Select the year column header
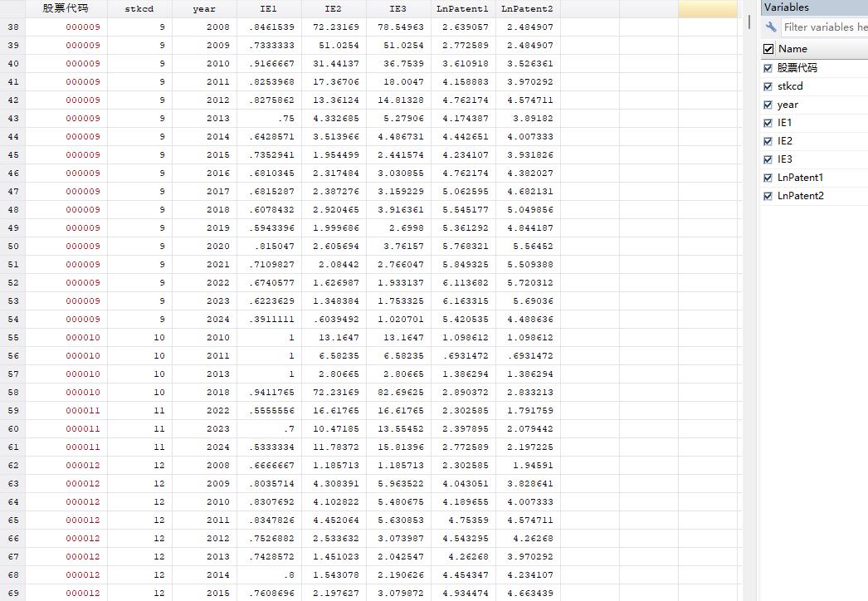Viewport: 868px width, 601px height. pos(204,8)
